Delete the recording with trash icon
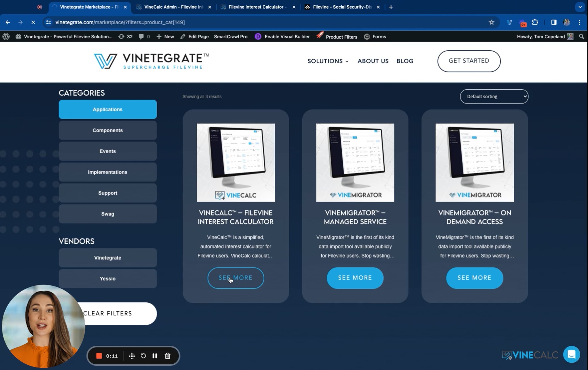Screen dimensions: 588x370 tap(168, 356)
